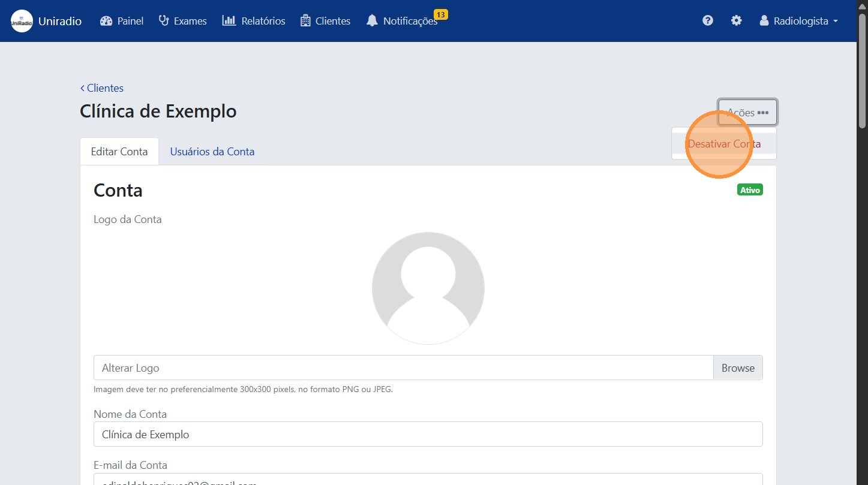Click the Alterar Logo file field
This screenshot has width=868, height=485.
(x=403, y=368)
